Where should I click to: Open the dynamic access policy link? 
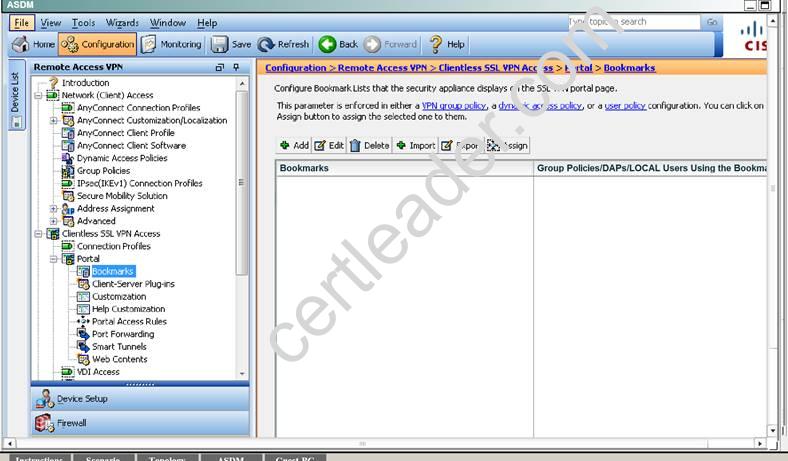[540, 106]
